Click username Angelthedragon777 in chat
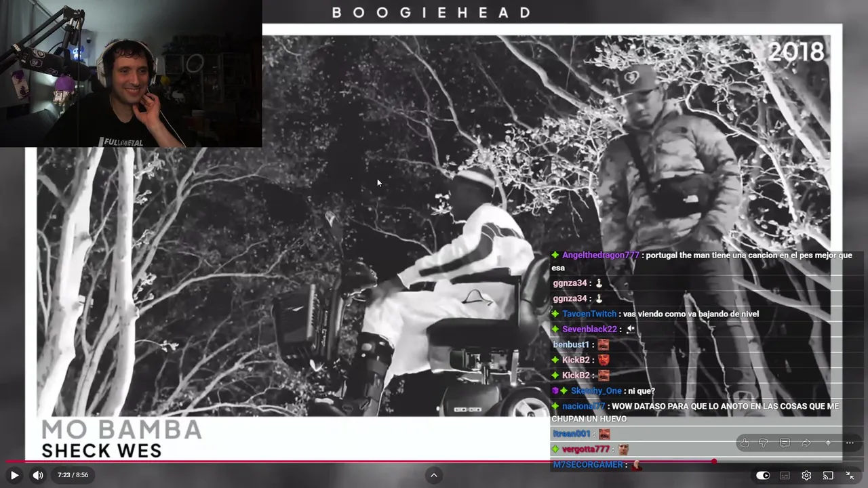Screen dimensions: 868x488 coord(600,256)
